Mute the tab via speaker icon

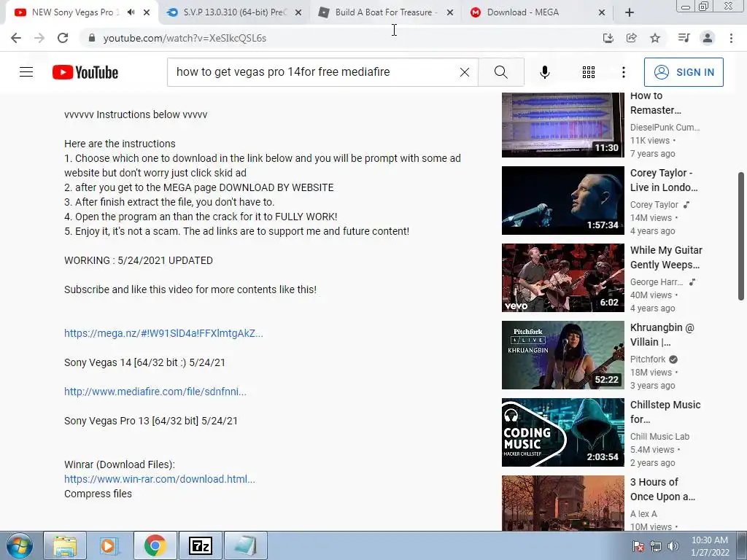[x=131, y=12]
